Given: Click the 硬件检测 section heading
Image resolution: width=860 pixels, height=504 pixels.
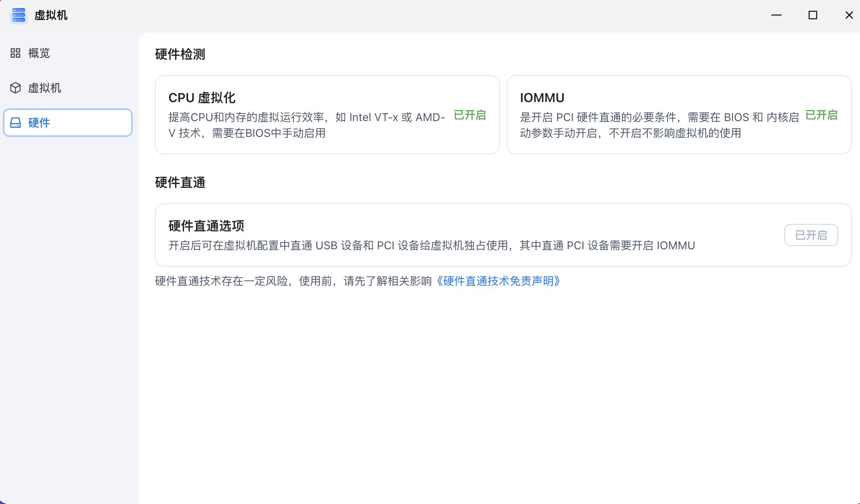Looking at the screenshot, I should point(180,54).
